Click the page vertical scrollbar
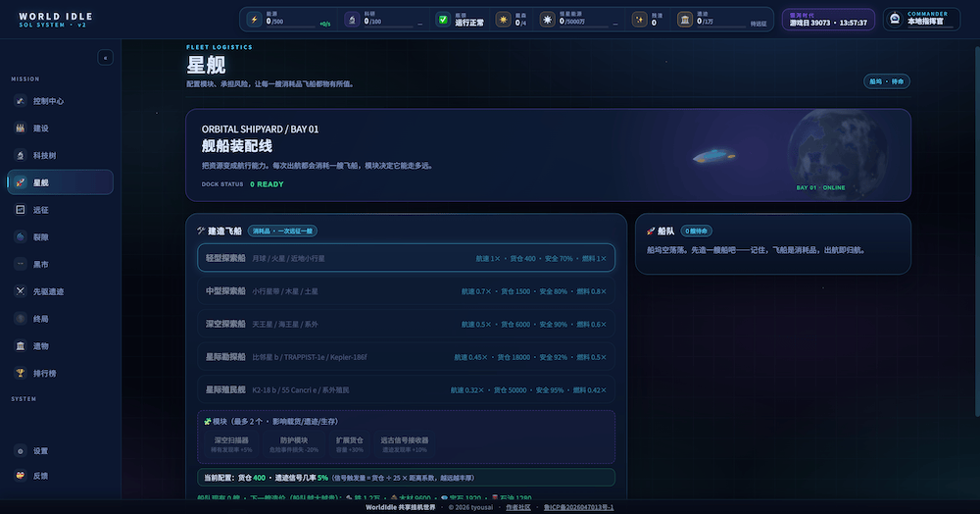The width and height of the screenshot is (980, 514). (x=977, y=231)
